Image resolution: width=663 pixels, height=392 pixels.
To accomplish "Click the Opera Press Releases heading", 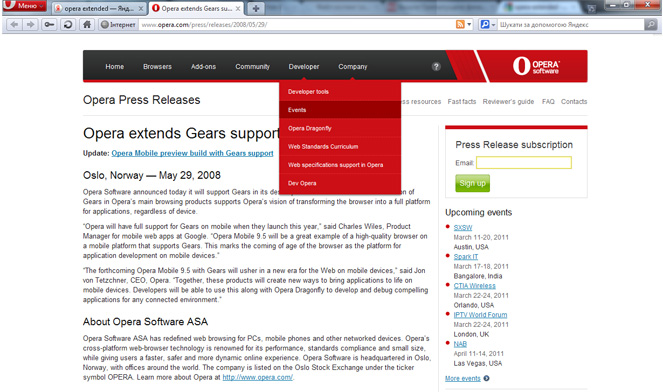I will tap(142, 100).
